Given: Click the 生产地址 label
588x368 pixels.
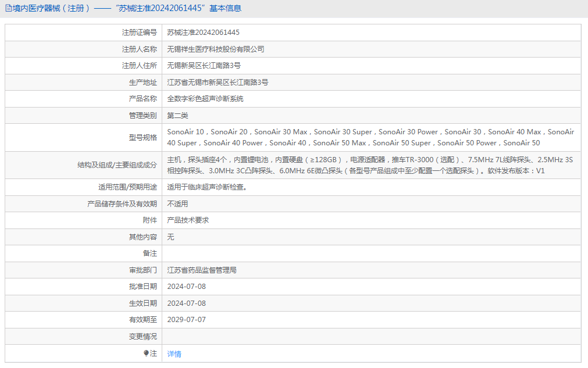Looking at the screenshot, I should (x=143, y=83).
